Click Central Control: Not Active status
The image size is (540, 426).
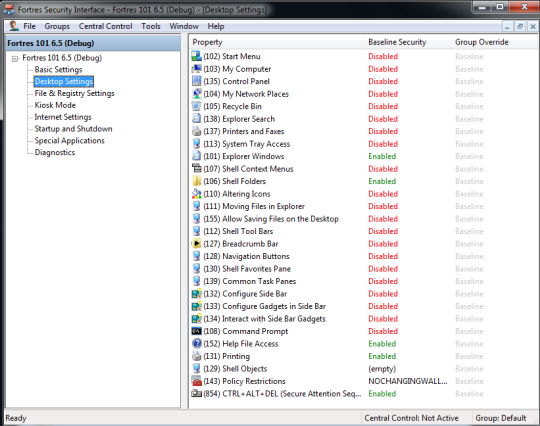[411, 418]
